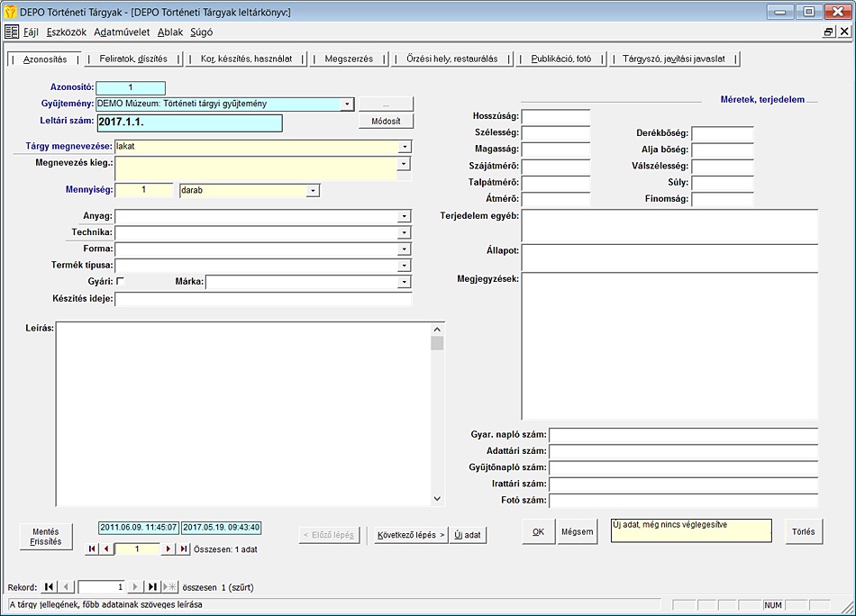The image size is (856, 616).
Task: Toggle the Gyári checkbox
Action: (x=120, y=281)
